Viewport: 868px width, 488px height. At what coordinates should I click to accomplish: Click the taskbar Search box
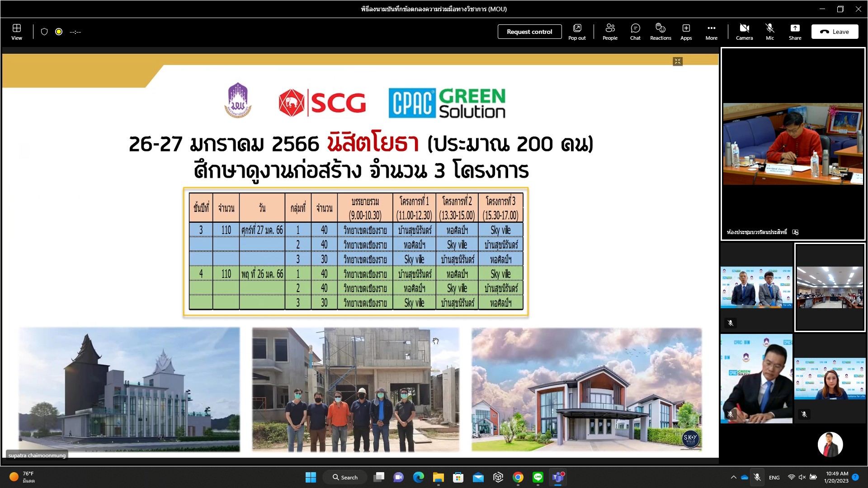345,477
